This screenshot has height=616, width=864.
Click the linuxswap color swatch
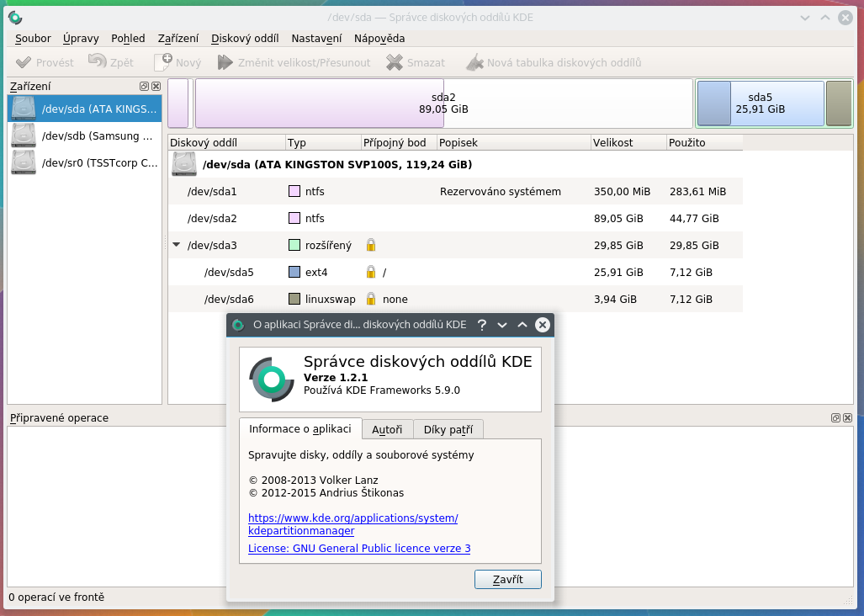294,300
